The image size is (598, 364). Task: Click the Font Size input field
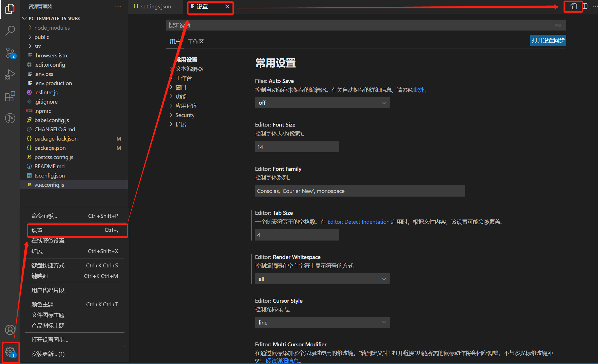(x=297, y=147)
